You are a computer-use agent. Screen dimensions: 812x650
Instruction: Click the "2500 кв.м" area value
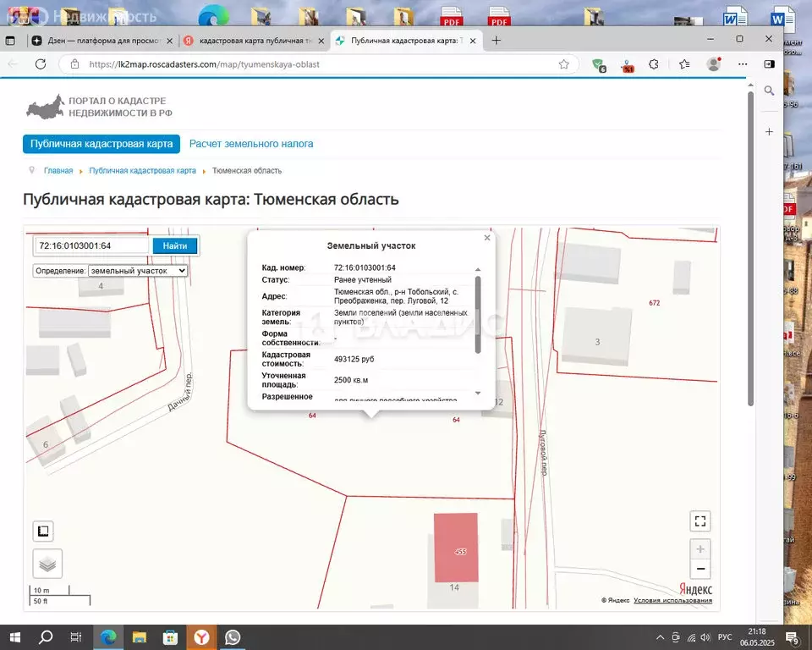coord(351,380)
